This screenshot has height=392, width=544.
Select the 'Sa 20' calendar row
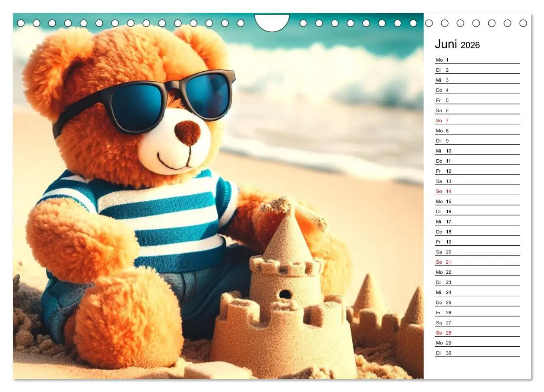[477, 252]
